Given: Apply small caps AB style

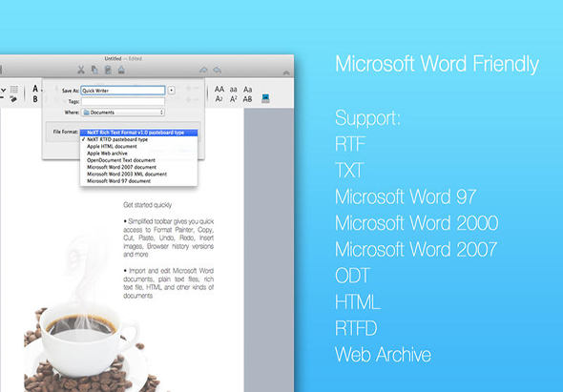Looking at the screenshot, I should click(x=247, y=99).
